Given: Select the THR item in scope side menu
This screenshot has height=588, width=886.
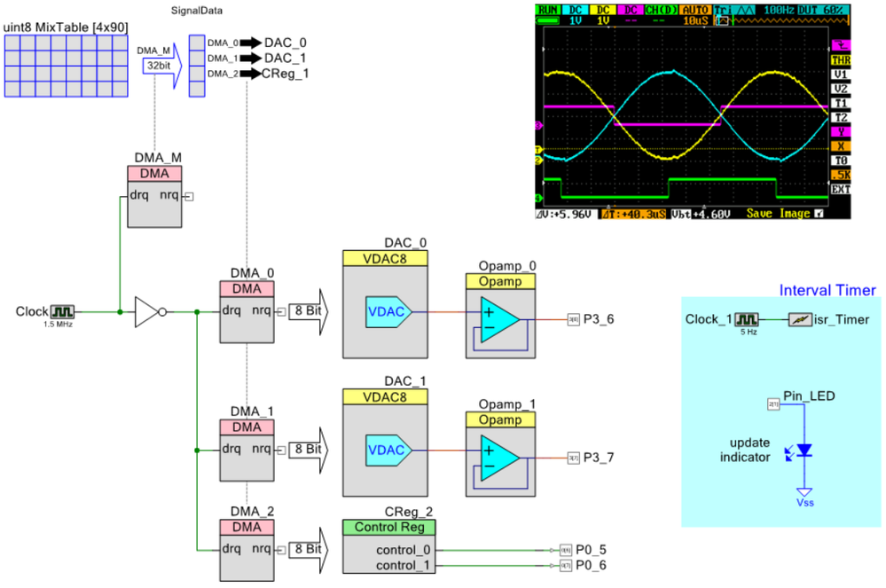Looking at the screenshot, I should (840, 60).
